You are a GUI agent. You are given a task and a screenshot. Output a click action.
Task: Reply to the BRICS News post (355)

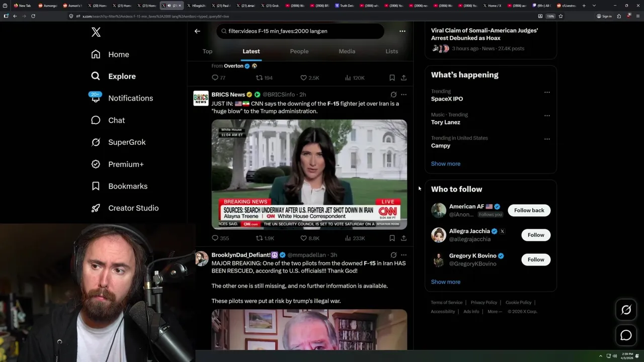pos(220,238)
